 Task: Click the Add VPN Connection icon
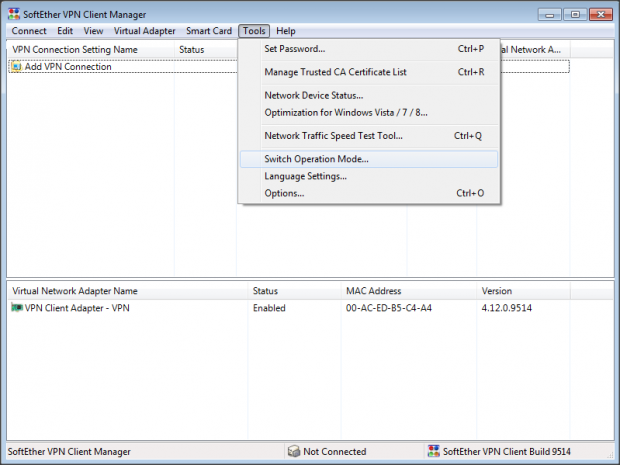click(x=17, y=66)
